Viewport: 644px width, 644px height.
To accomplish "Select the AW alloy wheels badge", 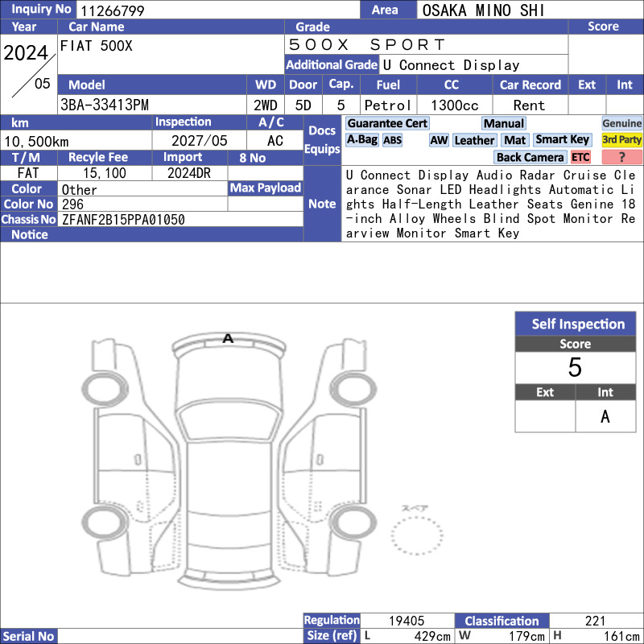I will pyautogui.click(x=439, y=140).
